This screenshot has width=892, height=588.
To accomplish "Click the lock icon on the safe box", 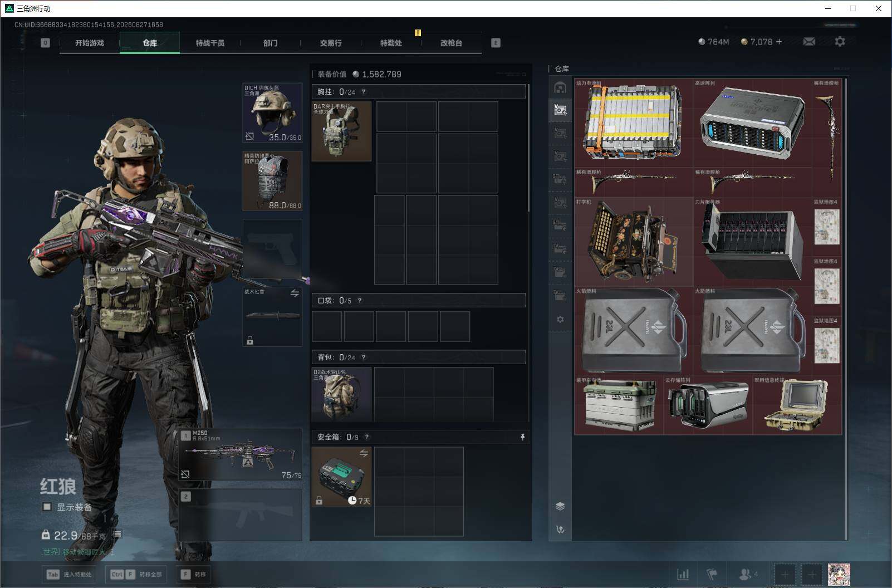I will [x=319, y=501].
